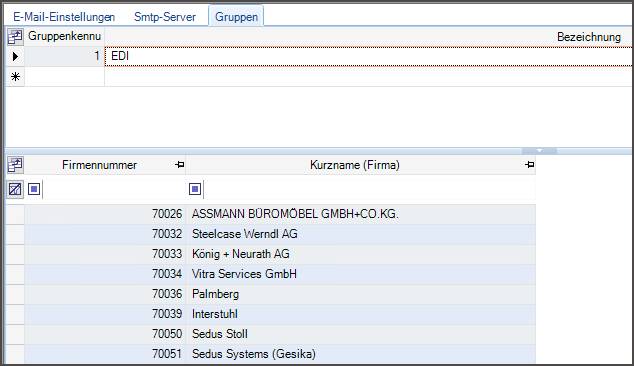Select the Gruppen tab
Image resolution: width=634 pixels, height=366 pixels.
point(236,17)
